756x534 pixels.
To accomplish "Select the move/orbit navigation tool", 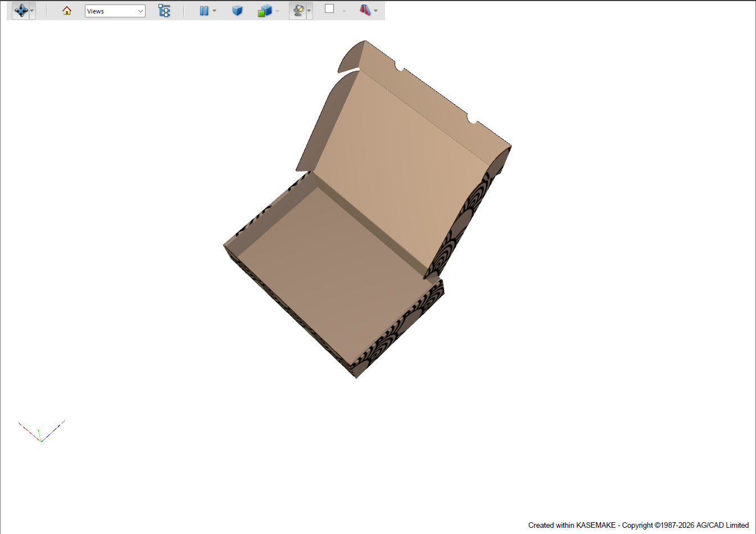I will point(21,11).
